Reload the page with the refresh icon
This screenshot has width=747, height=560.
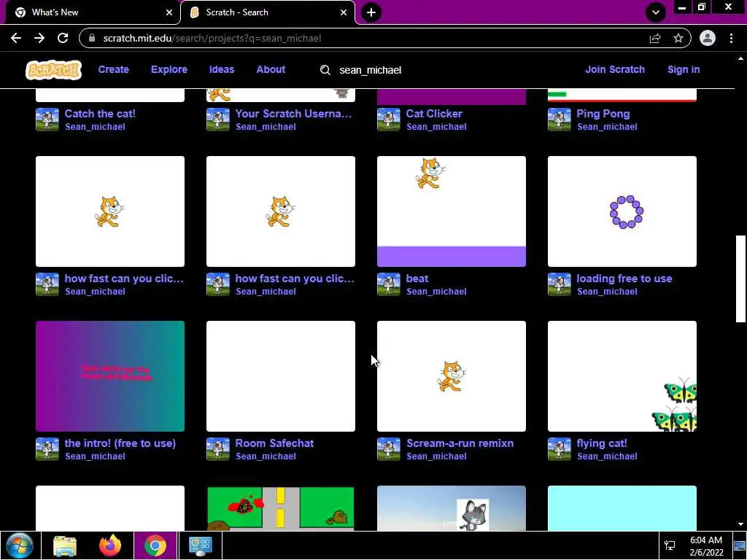[63, 38]
